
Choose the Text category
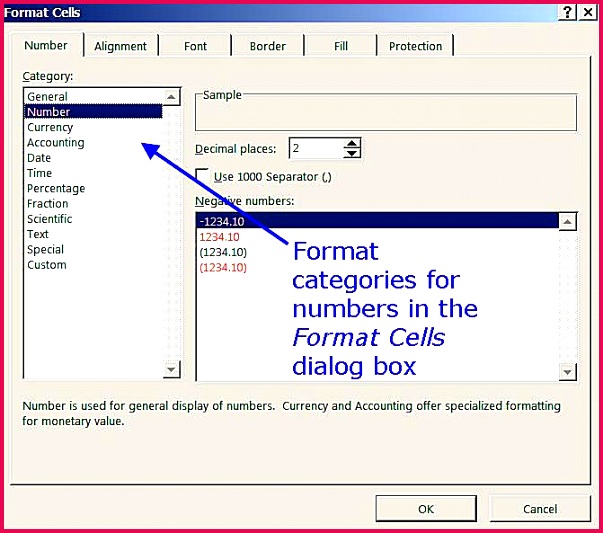click(93, 234)
